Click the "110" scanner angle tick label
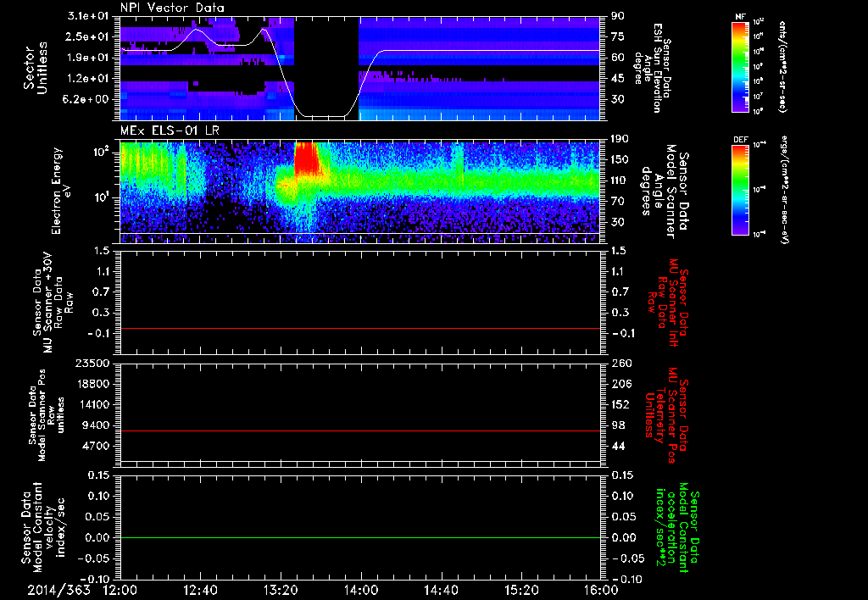The width and height of the screenshot is (868, 600). pyautogui.click(x=620, y=181)
